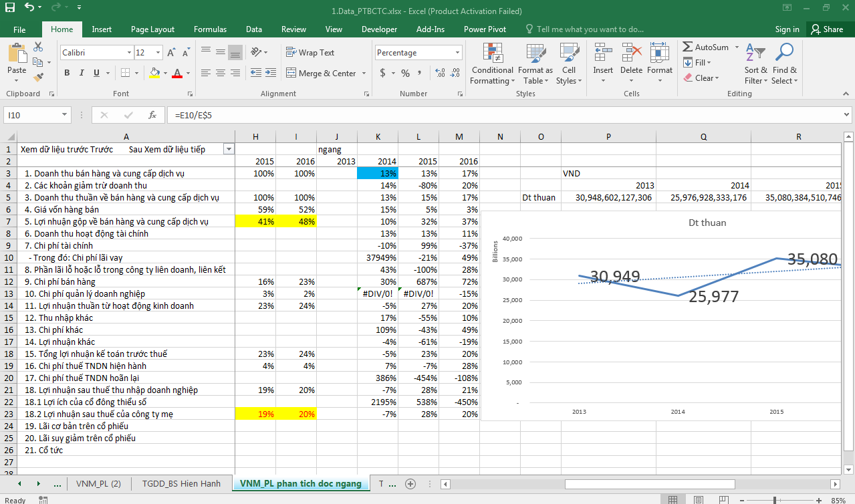Open the Calibri font name dropdown

129,53
